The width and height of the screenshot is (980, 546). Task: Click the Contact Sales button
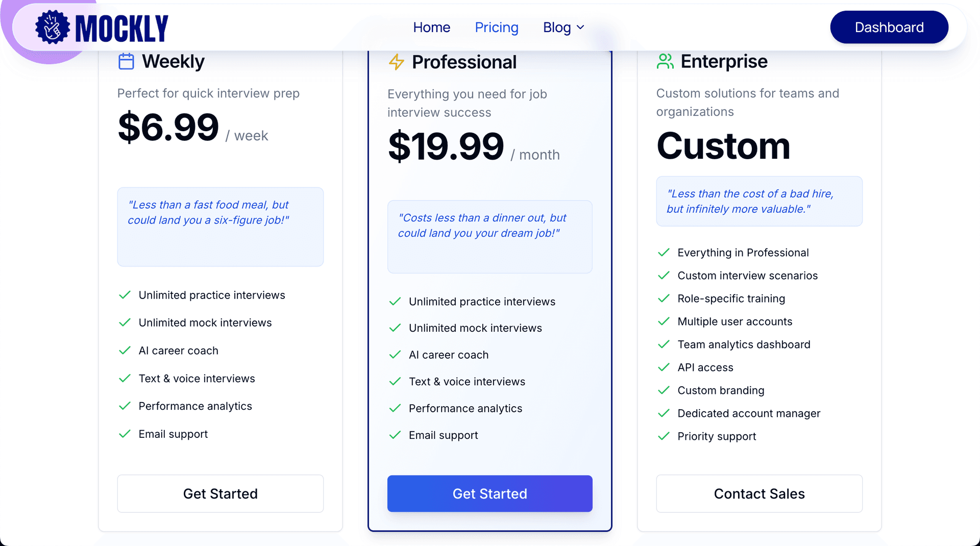[759, 493]
